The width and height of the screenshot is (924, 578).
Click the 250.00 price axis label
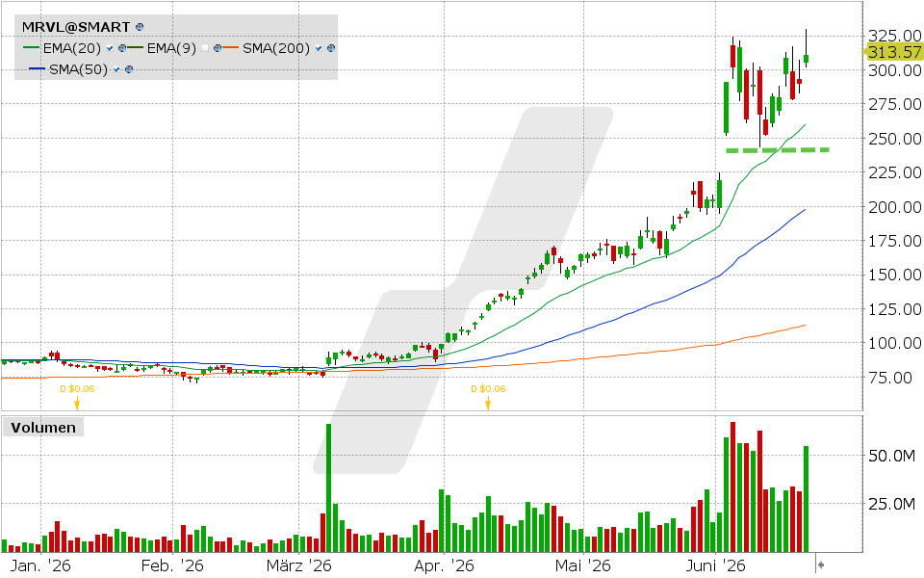pos(894,139)
